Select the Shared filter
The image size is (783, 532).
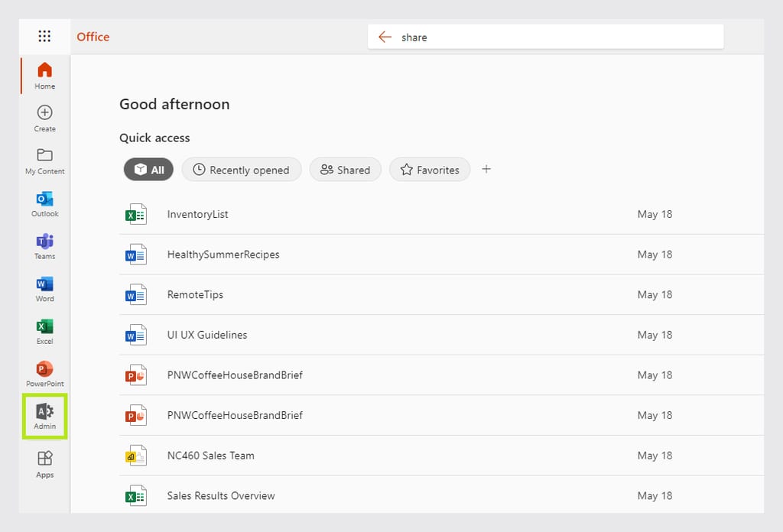coord(345,170)
